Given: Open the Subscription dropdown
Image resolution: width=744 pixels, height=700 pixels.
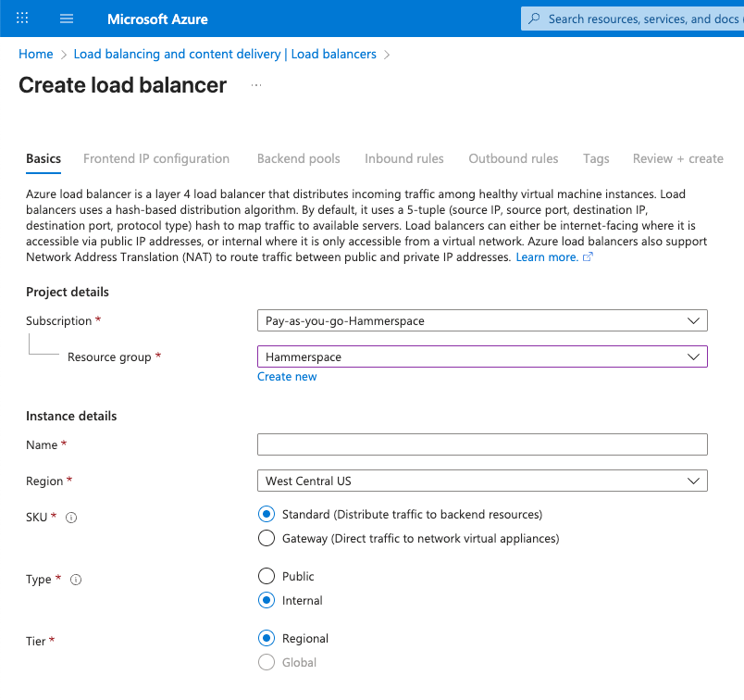Looking at the screenshot, I should (x=482, y=320).
